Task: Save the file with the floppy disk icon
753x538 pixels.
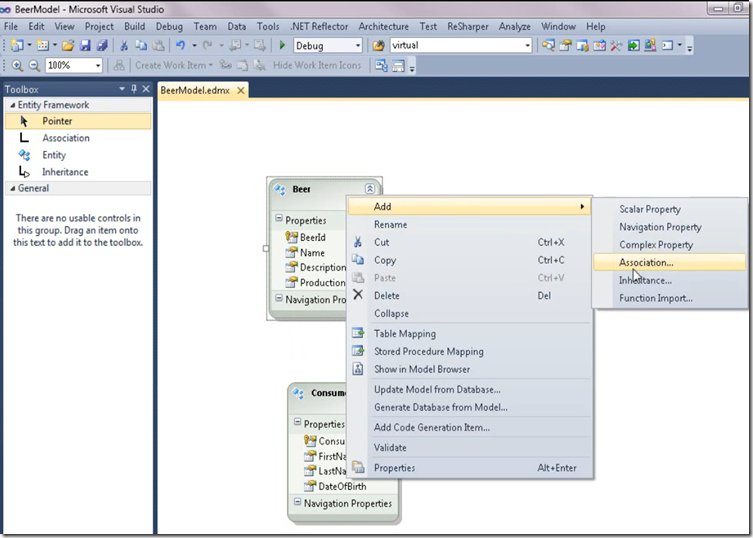Action: [x=85, y=46]
